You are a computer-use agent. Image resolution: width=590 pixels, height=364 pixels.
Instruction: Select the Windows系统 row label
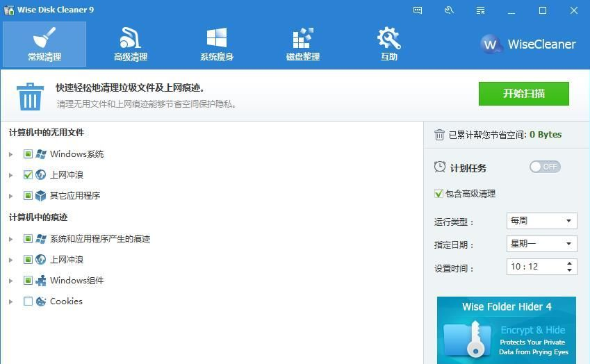(76, 154)
